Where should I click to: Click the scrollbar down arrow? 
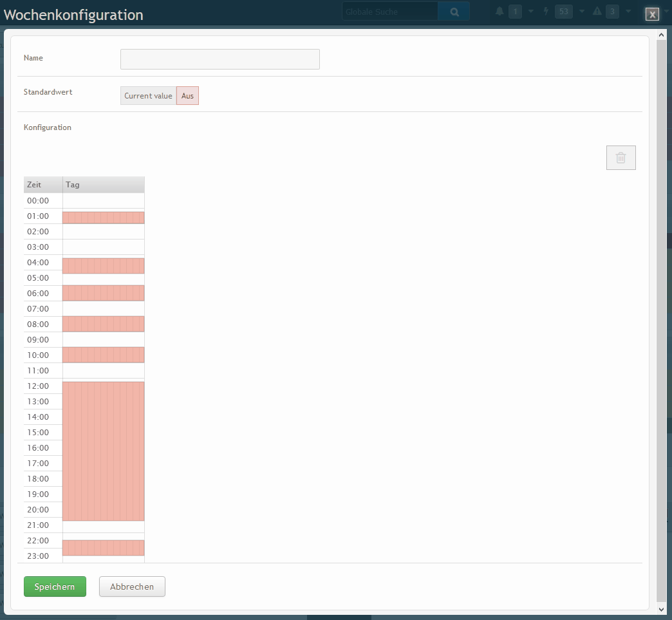(661, 609)
